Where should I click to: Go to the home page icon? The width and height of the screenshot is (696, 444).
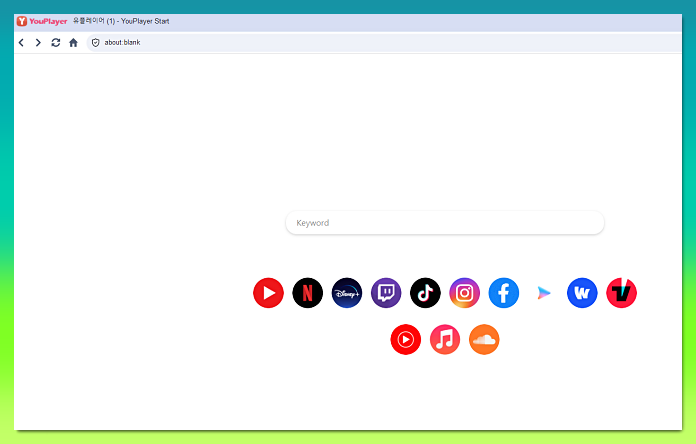coord(73,43)
